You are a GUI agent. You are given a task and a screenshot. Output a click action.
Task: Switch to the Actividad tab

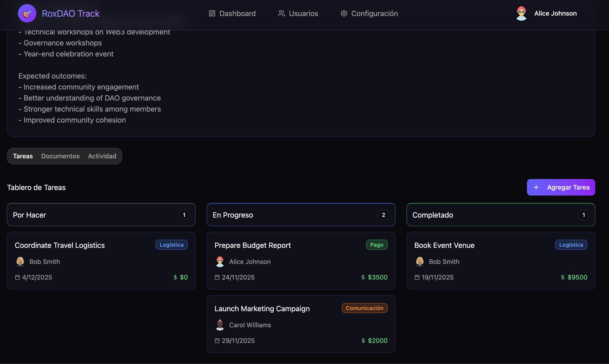102,156
